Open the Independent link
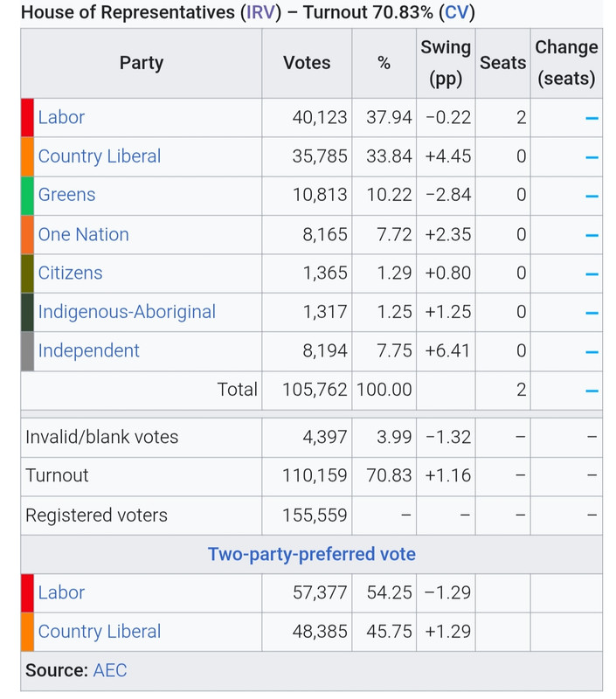The height and width of the screenshot is (699, 616). tap(89, 351)
